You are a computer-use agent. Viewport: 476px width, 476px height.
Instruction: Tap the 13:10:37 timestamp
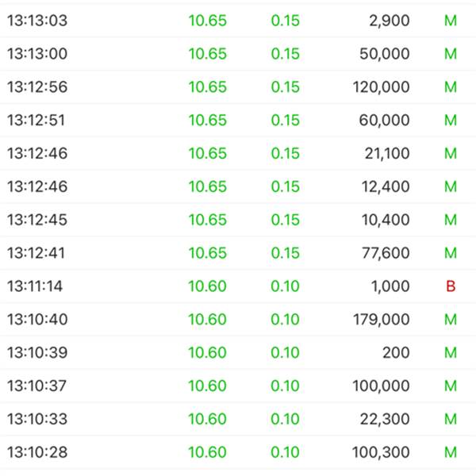click(36, 386)
